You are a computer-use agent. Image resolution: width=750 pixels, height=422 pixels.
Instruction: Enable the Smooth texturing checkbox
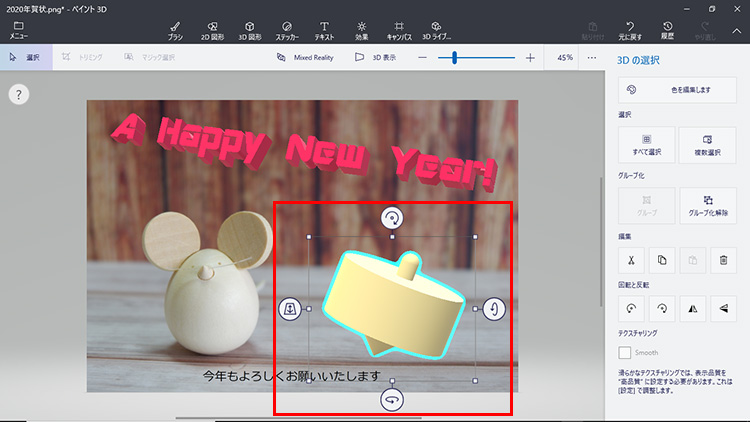pyautogui.click(x=625, y=353)
